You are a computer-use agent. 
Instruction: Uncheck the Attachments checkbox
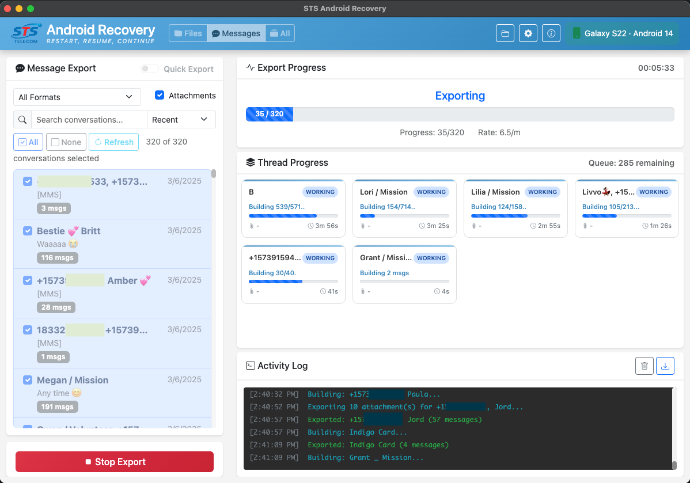[160, 96]
